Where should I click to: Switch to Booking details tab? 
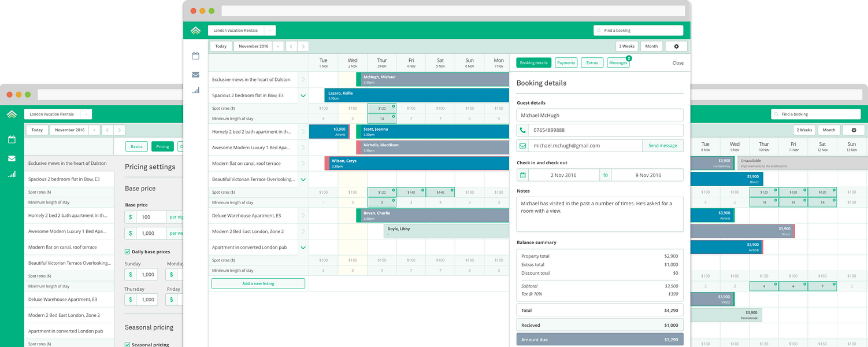[533, 62]
